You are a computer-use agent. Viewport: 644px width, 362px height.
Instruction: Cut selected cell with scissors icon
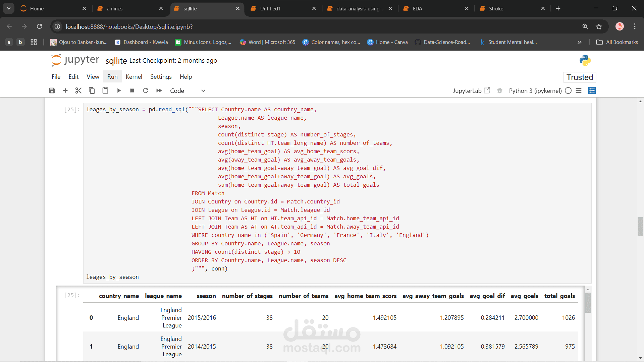pyautogui.click(x=78, y=90)
